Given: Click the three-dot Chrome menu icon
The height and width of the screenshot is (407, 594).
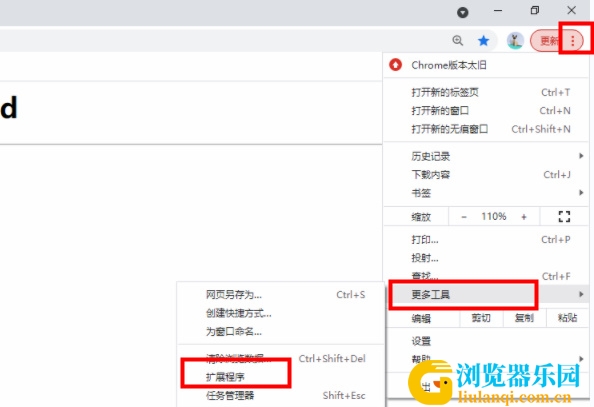Looking at the screenshot, I should click(x=572, y=40).
